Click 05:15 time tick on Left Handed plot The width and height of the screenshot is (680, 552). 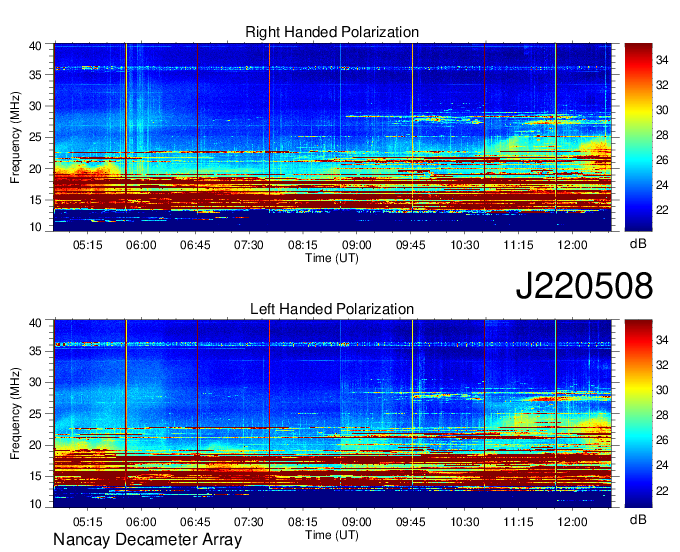click(88, 522)
